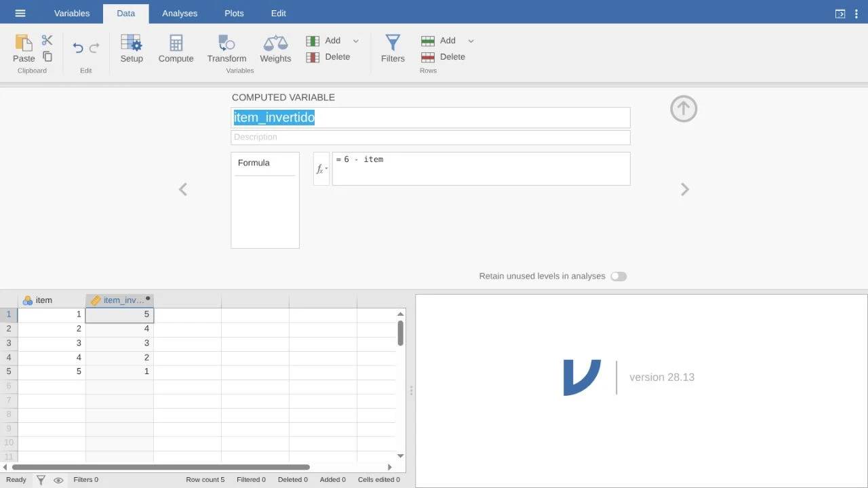Select the item column header
Screen dimensions: 868x488
tap(52, 300)
